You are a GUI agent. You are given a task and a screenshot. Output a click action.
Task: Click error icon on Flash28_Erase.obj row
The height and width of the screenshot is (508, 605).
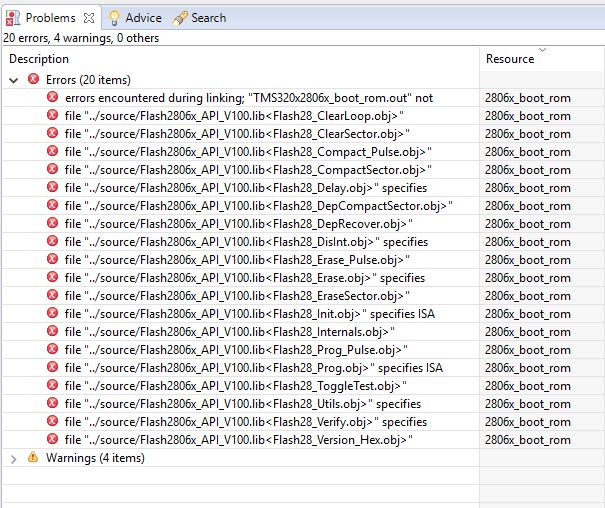(52, 277)
